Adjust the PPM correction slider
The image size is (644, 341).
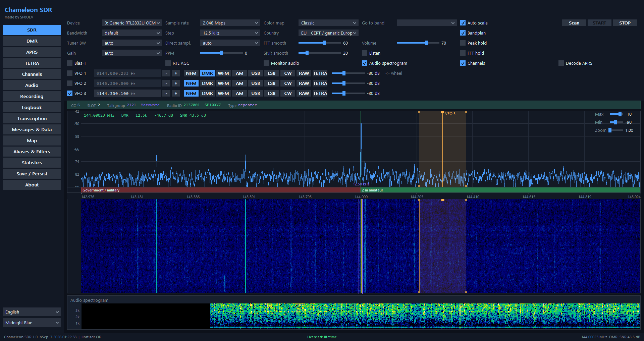[221, 53]
